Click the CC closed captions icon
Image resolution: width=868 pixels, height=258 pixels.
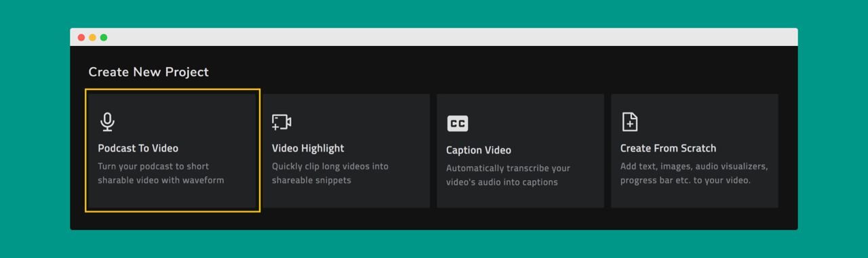point(458,123)
